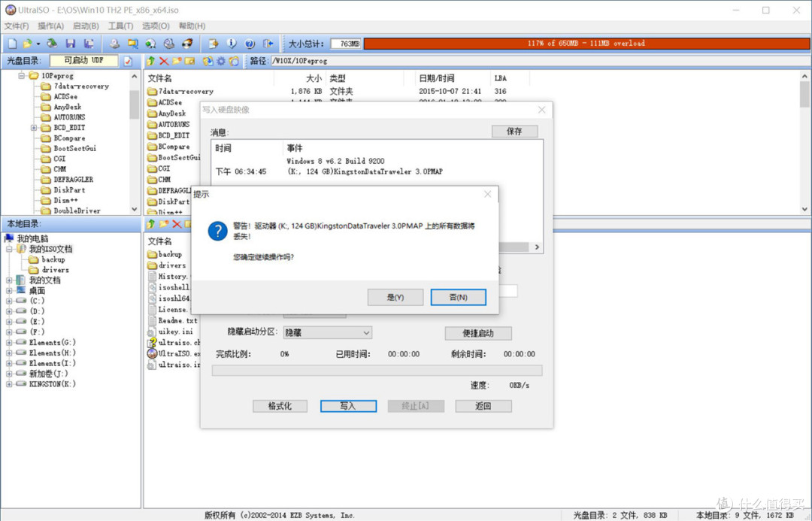This screenshot has height=521, width=812.
Task: Click the 路径 path input field
Action: point(338,61)
